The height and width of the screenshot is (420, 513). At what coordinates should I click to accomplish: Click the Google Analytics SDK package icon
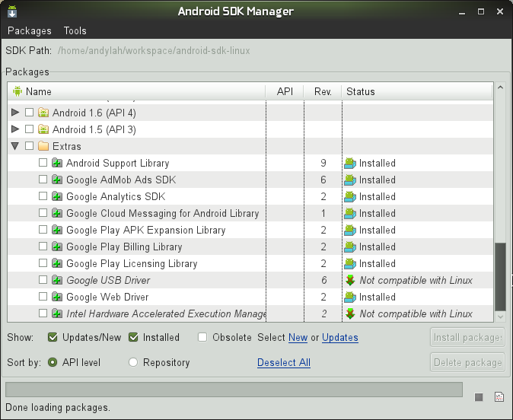click(57, 196)
